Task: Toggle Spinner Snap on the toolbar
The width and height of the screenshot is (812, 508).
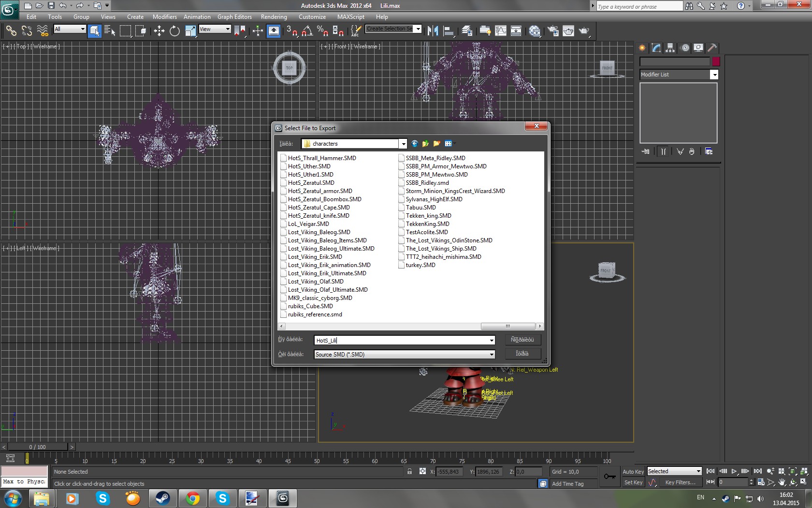Action: click(338, 31)
